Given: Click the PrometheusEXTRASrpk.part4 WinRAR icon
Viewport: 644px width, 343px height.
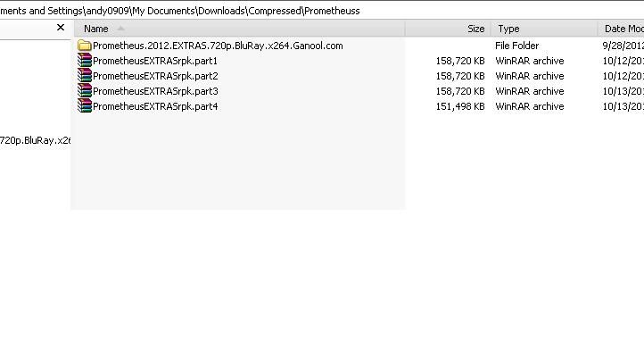Looking at the screenshot, I should coord(85,106).
